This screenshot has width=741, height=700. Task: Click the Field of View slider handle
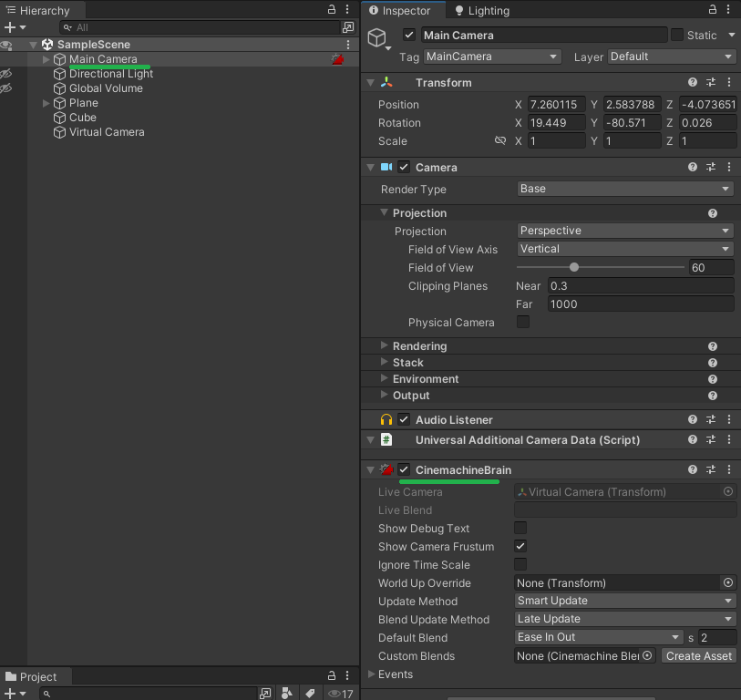pos(574,268)
